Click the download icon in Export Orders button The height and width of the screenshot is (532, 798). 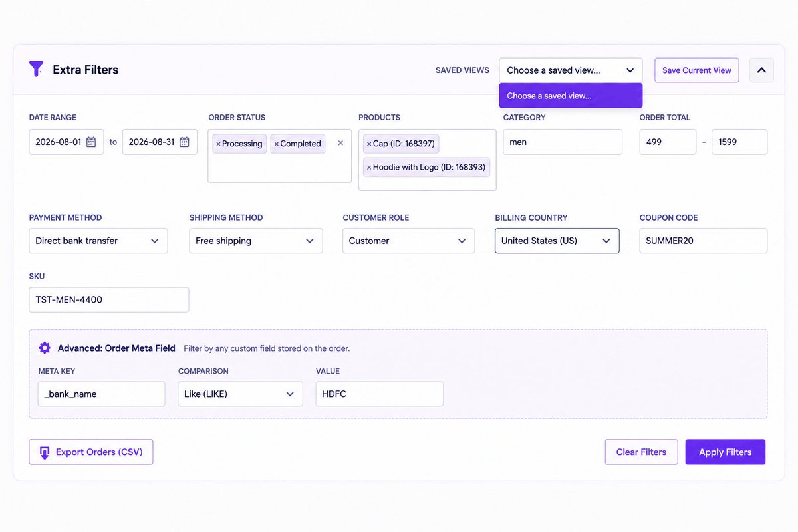point(45,452)
